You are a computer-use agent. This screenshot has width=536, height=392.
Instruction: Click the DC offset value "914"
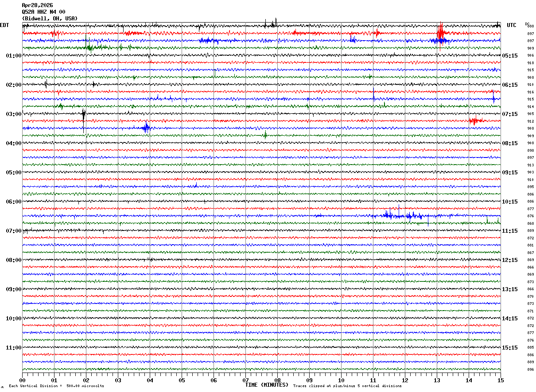[530, 107]
